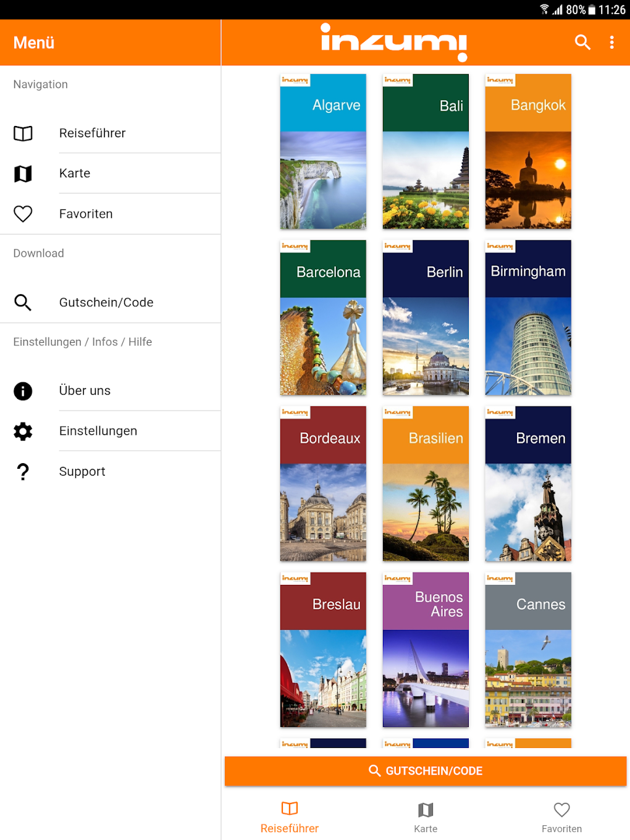
Task: Click the Favoriten heart icon in menu
Action: coord(23,214)
